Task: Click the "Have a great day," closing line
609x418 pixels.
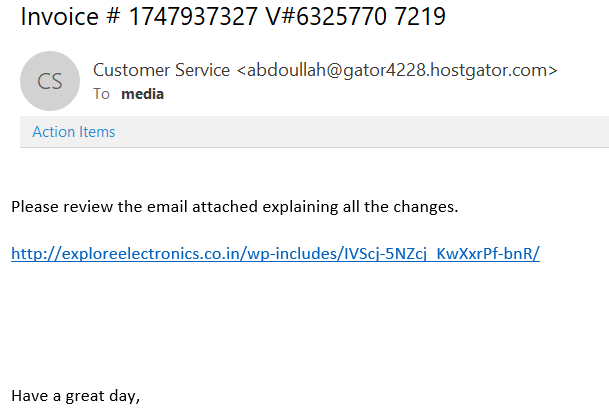Action: coord(75,396)
